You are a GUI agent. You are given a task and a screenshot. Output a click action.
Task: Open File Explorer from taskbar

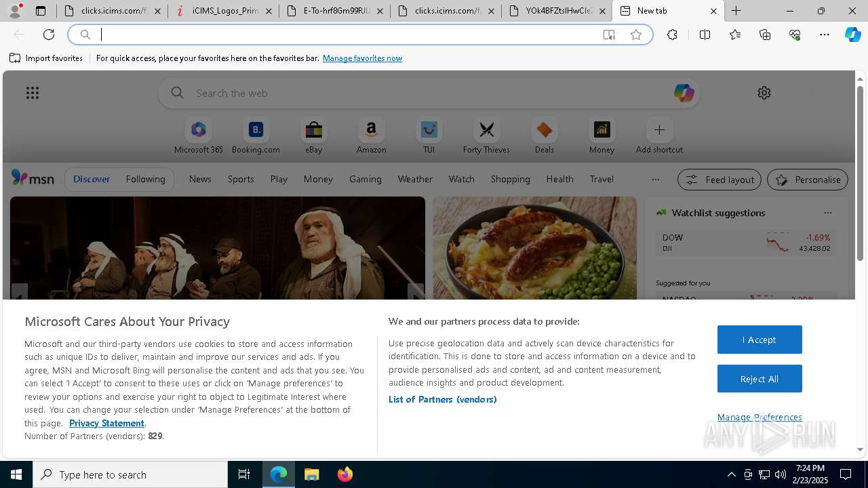coord(311,474)
